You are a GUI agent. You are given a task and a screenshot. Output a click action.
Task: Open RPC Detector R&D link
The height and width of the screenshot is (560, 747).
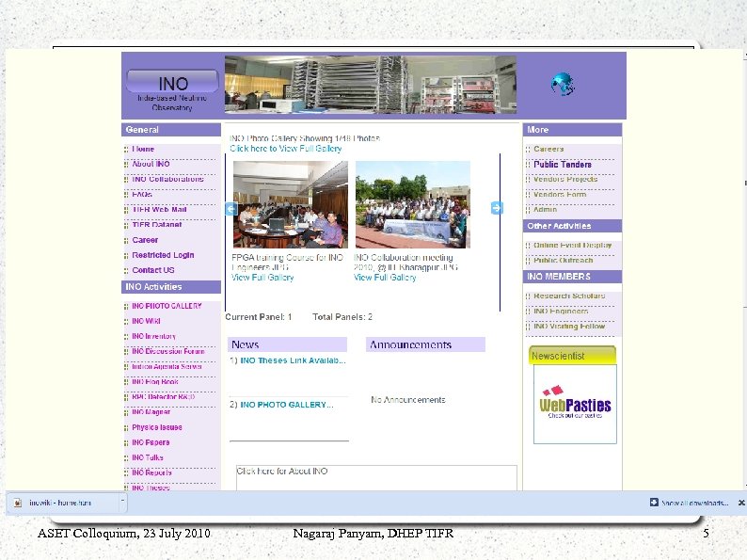(164, 396)
